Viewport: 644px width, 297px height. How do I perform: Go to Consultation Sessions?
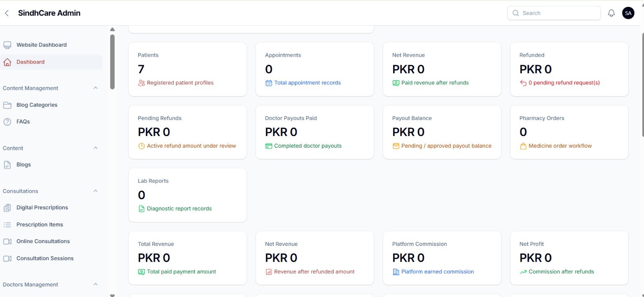coord(51,258)
